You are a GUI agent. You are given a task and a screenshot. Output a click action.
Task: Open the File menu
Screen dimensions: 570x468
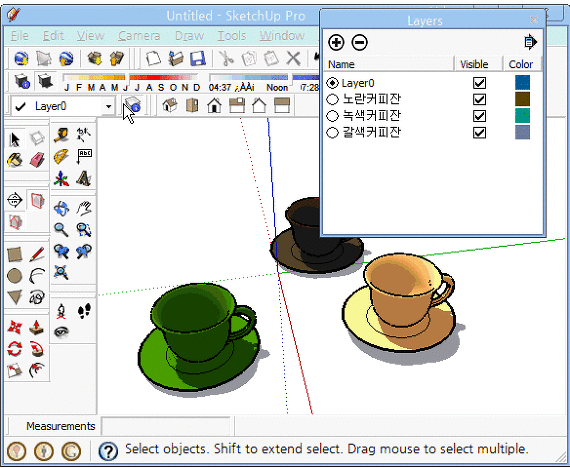pyautogui.click(x=19, y=36)
